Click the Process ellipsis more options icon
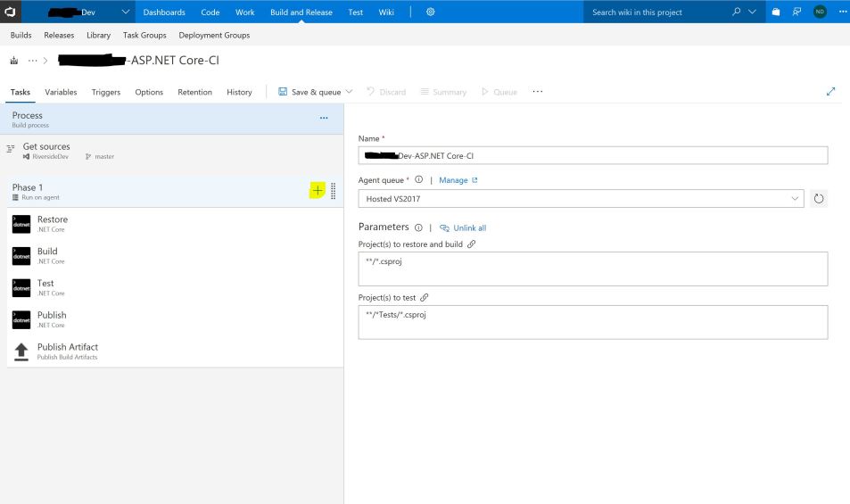The height and width of the screenshot is (504, 850). tap(324, 118)
